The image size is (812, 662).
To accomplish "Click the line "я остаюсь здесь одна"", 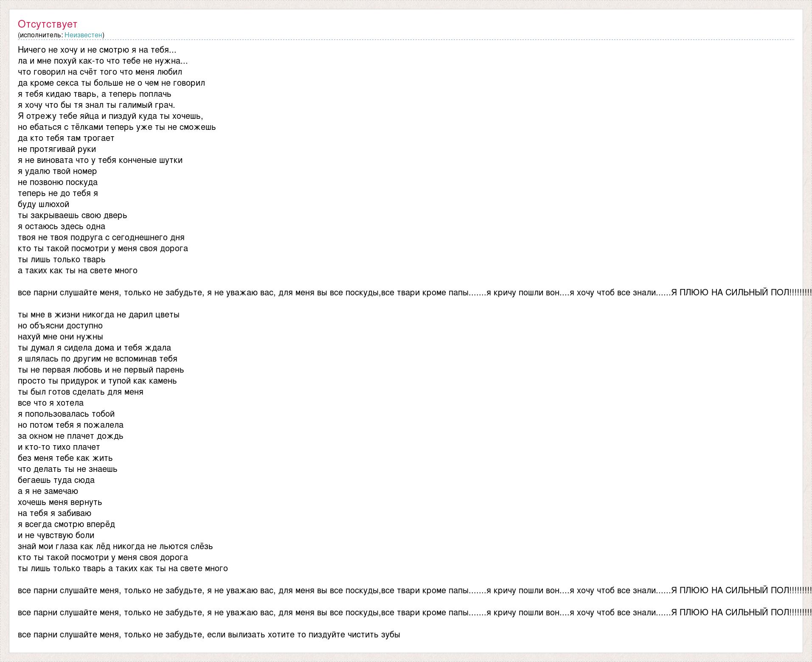I will coord(62,226).
